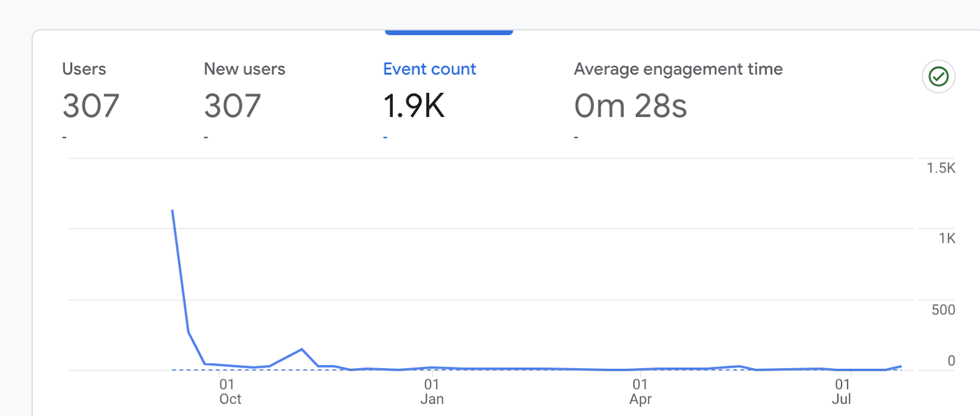Click the 307 value under Users
Screen dimensions: 980x416
pyautogui.click(x=91, y=106)
